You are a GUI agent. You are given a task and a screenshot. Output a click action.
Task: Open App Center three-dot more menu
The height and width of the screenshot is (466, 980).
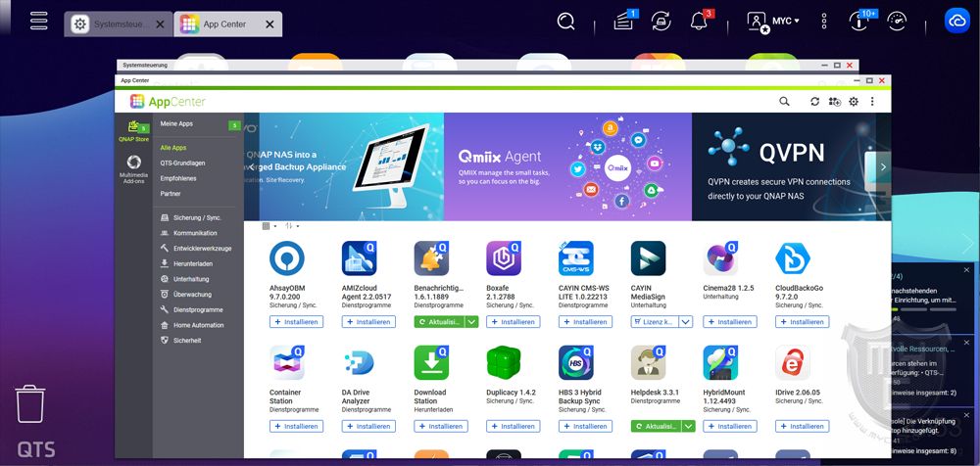872,101
